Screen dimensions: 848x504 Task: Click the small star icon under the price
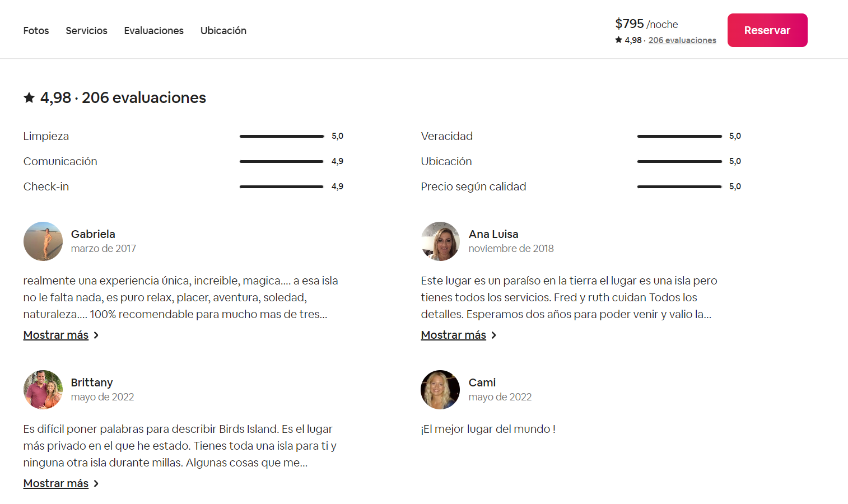[x=618, y=40]
